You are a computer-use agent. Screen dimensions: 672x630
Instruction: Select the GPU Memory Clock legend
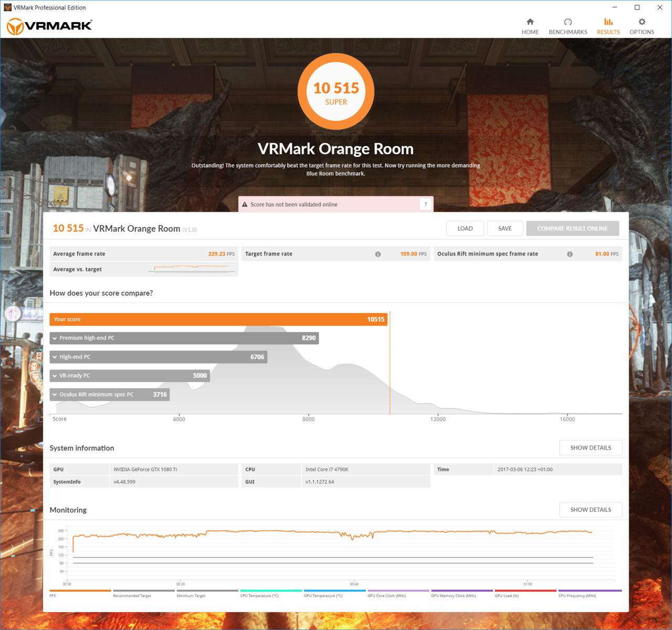[x=462, y=593]
